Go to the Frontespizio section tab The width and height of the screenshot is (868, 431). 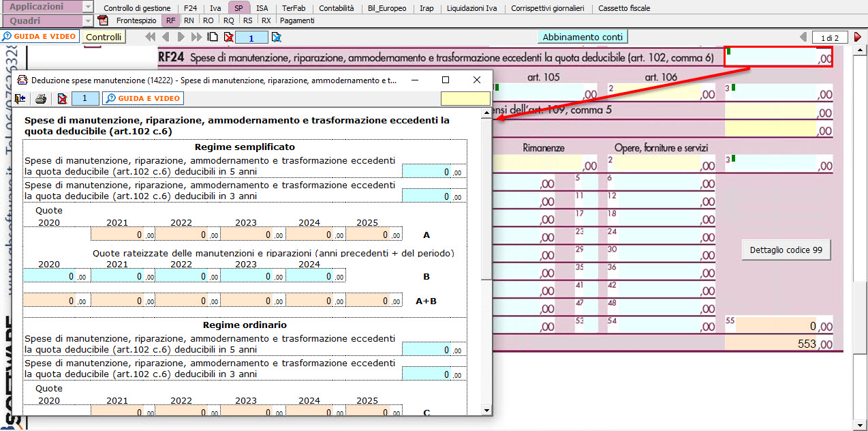point(136,20)
